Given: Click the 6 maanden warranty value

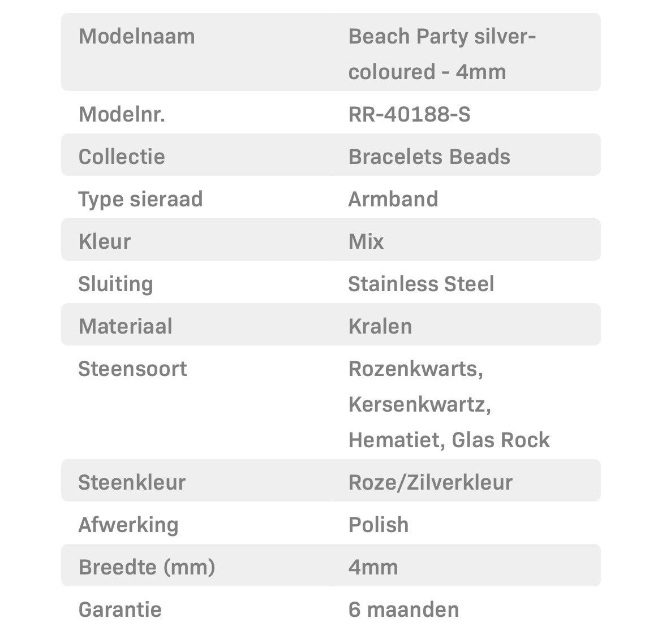Looking at the screenshot, I should pos(403,610).
